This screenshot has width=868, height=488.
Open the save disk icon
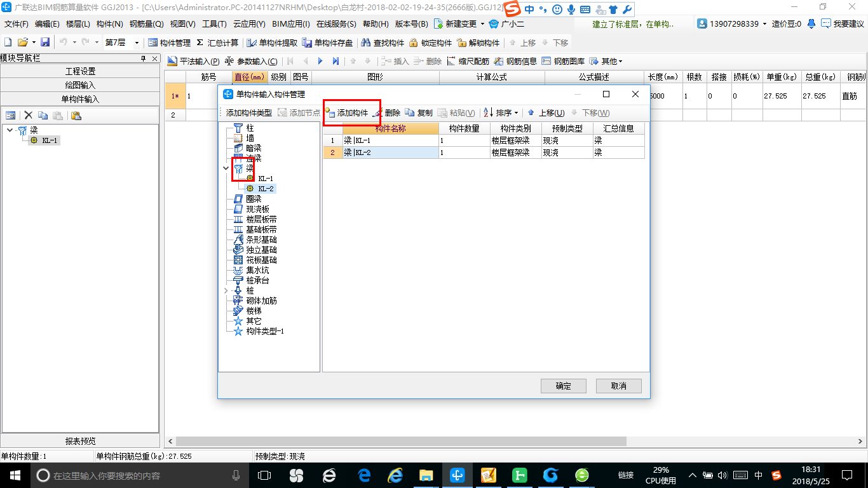[x=45, y=43]
